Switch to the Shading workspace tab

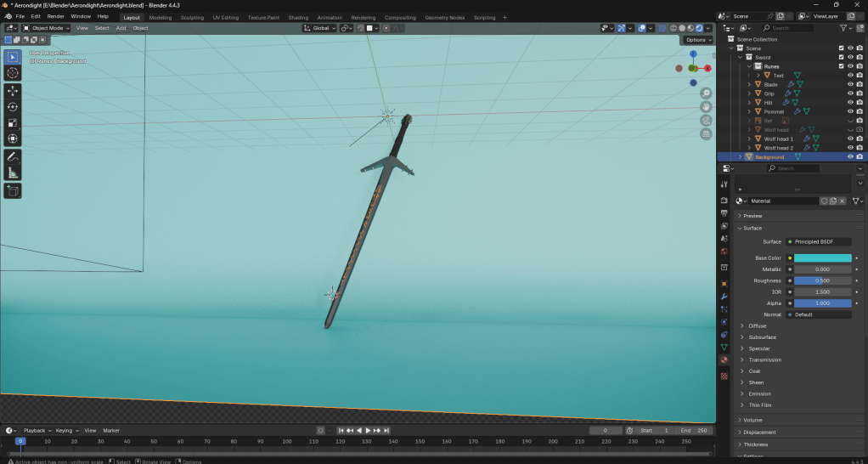coord(298,17)
